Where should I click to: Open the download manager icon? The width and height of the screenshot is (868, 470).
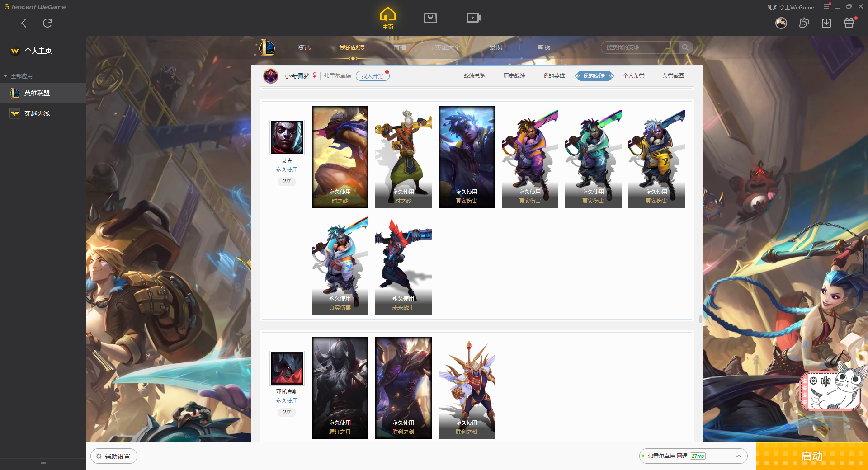826,23
